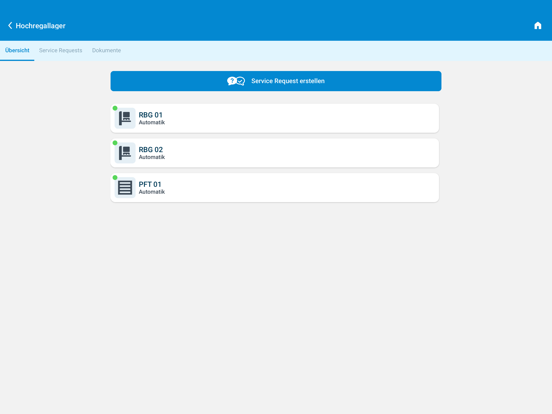Click the chat bubbles service request icon

point(236,81)
